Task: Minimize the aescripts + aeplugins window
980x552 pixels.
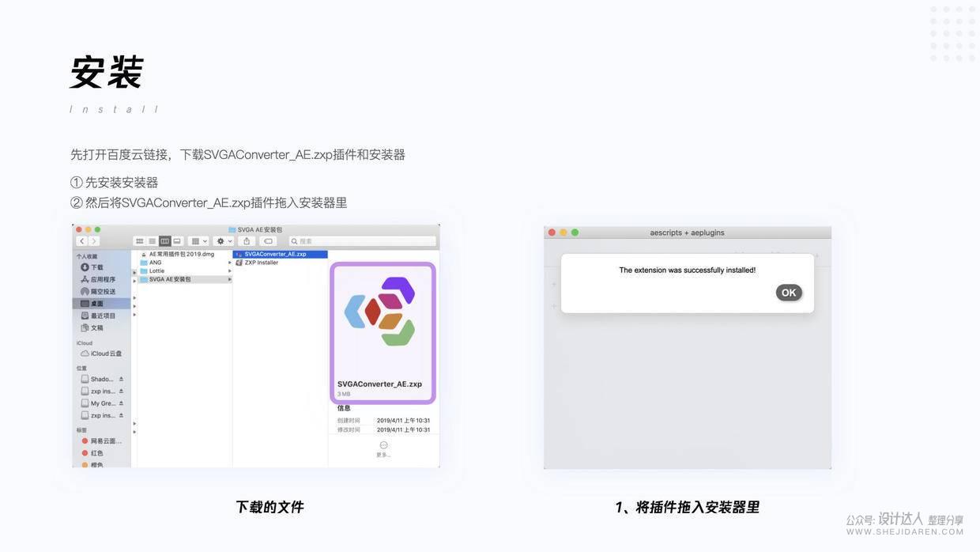Action: pos(563,233)
